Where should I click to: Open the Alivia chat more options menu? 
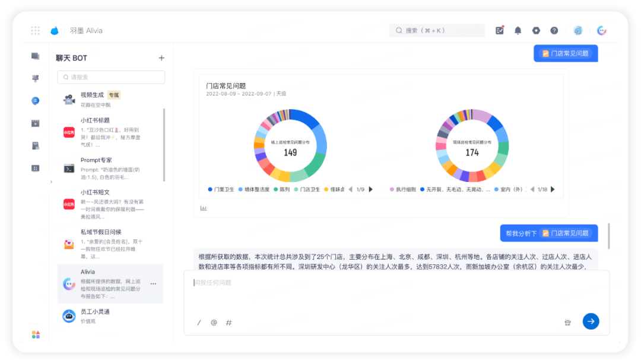pyautogui.click(x=153, y=283)
